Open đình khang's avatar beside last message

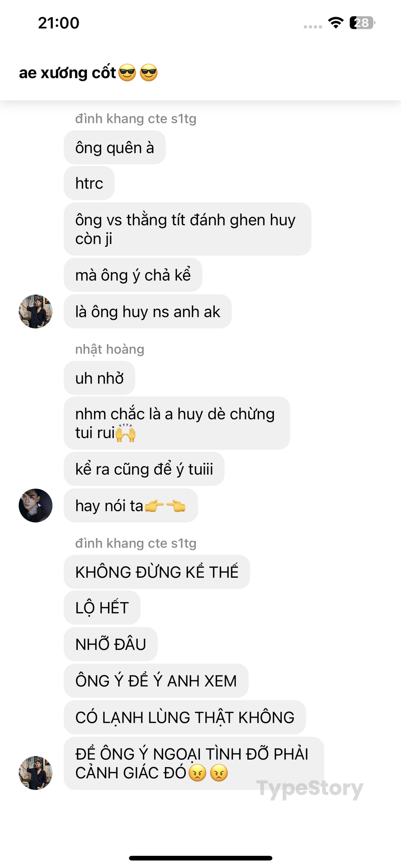(x=35, y=773)
